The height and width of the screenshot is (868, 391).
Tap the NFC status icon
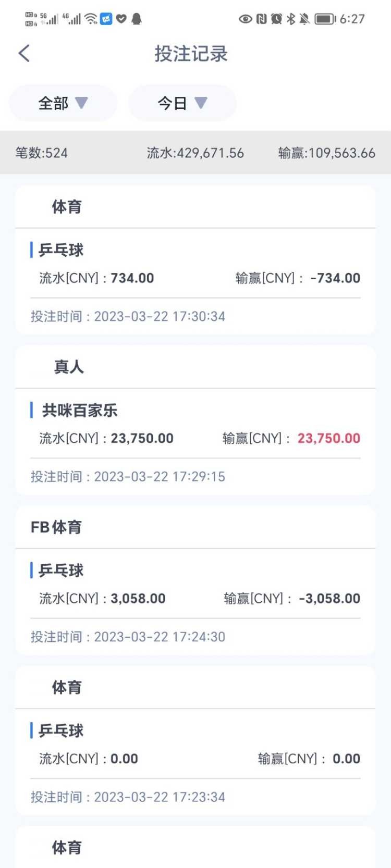click(x=262, y=19)
